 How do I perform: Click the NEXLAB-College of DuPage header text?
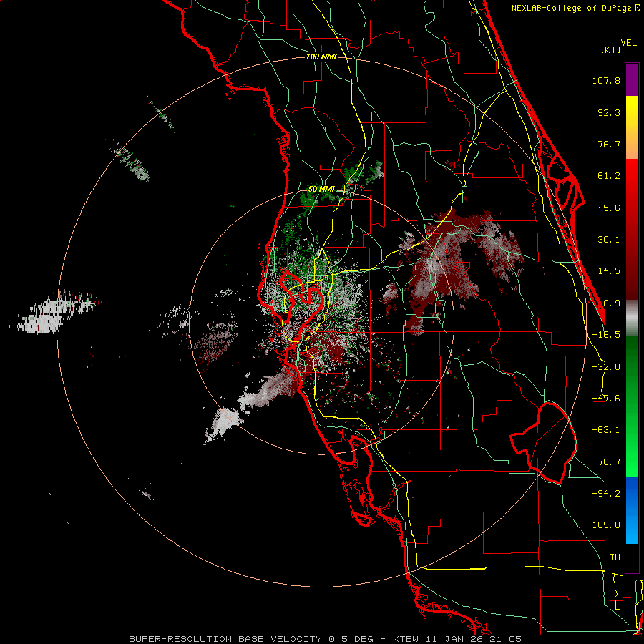[x=576, y=8]
